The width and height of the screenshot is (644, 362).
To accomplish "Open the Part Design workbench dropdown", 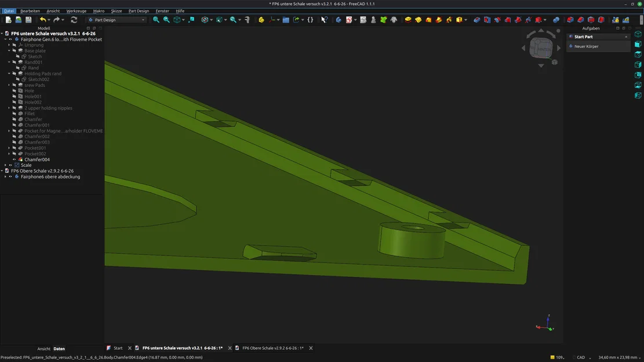I will click(117, 20).
